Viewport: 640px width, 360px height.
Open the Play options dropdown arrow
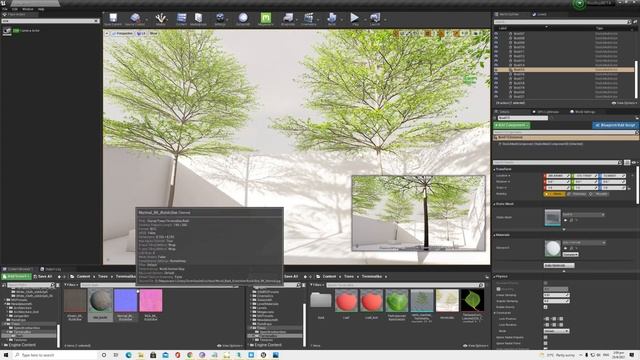(364, 19)
